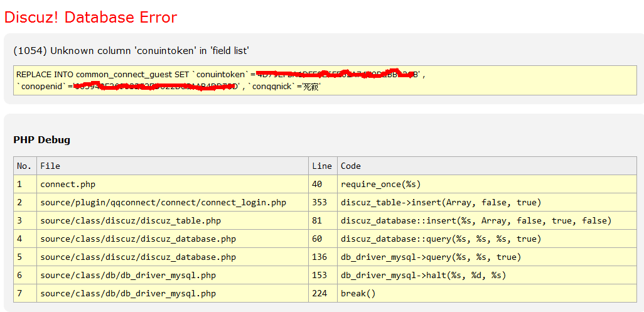
Task: Click the Code column header
Action: tap(351, 166)
